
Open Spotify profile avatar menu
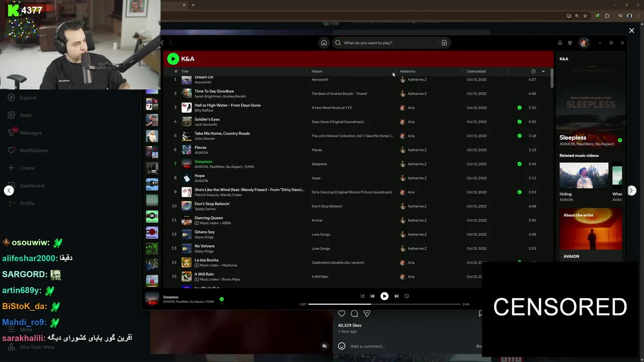pyautogui.click(x=584, y=43)
